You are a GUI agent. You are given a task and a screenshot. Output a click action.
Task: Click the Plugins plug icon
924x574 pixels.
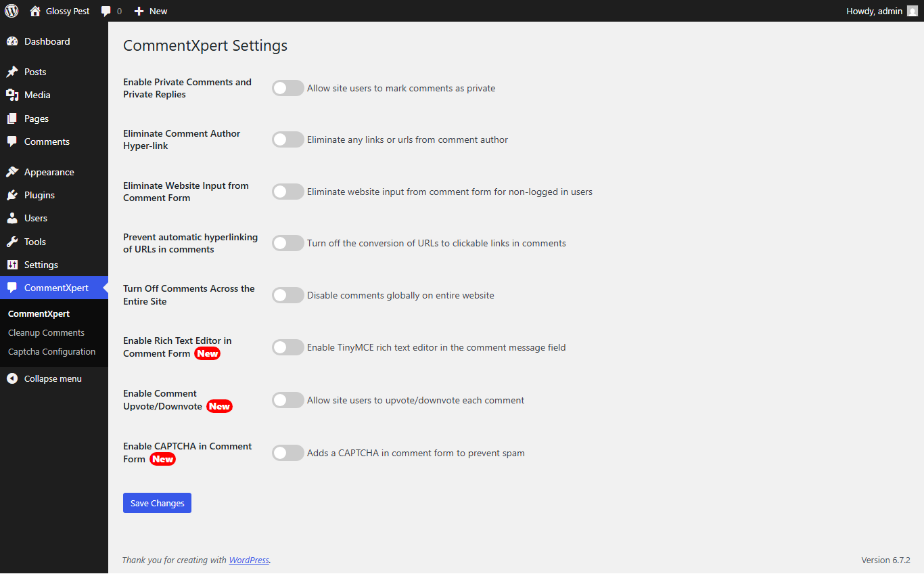[12, 195]
